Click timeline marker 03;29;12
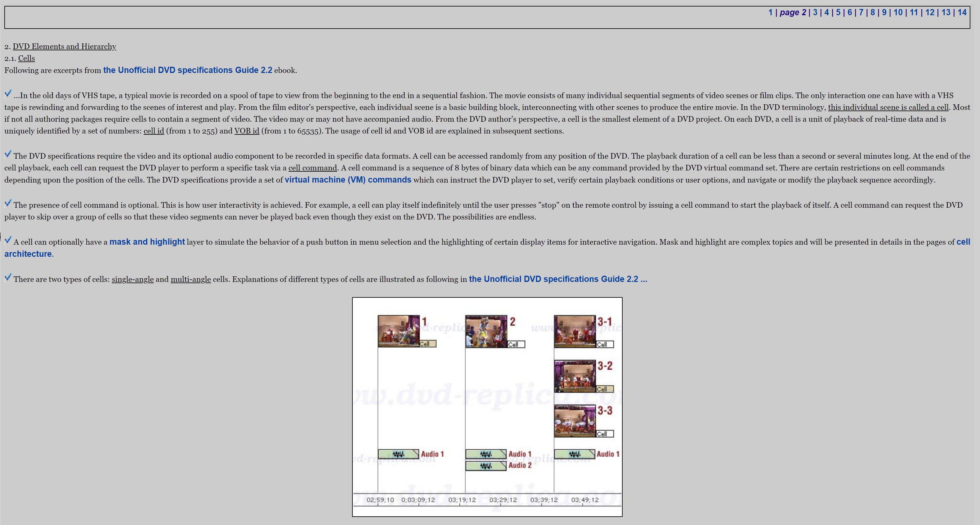Viewport: 980px width, 525px height. pos(503,500)
